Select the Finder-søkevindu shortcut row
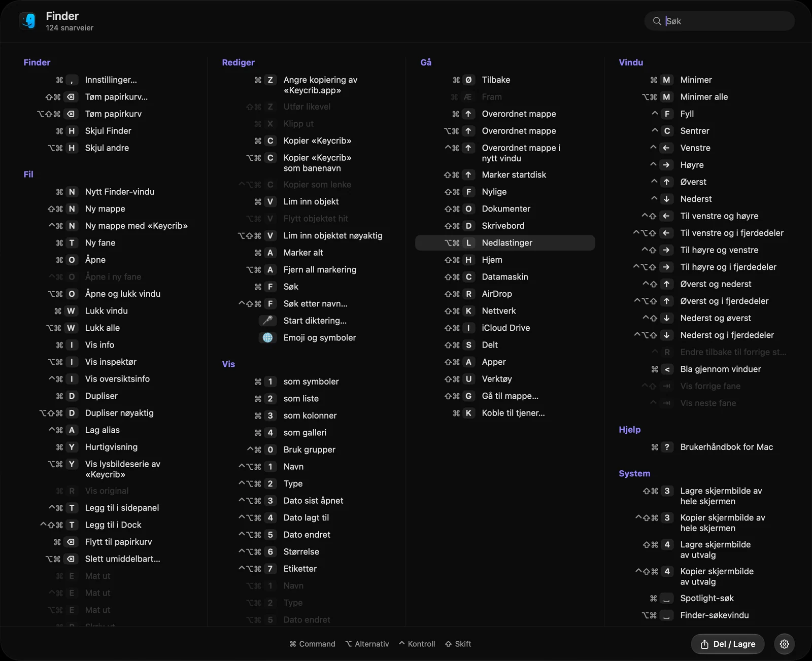Screen dimensions: 812x661 (703, 615)
